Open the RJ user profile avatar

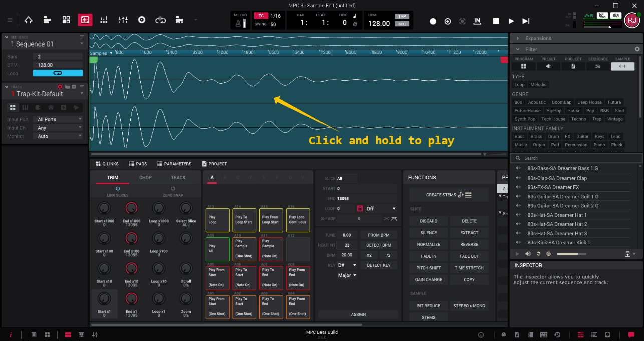(x=631, y=20)
